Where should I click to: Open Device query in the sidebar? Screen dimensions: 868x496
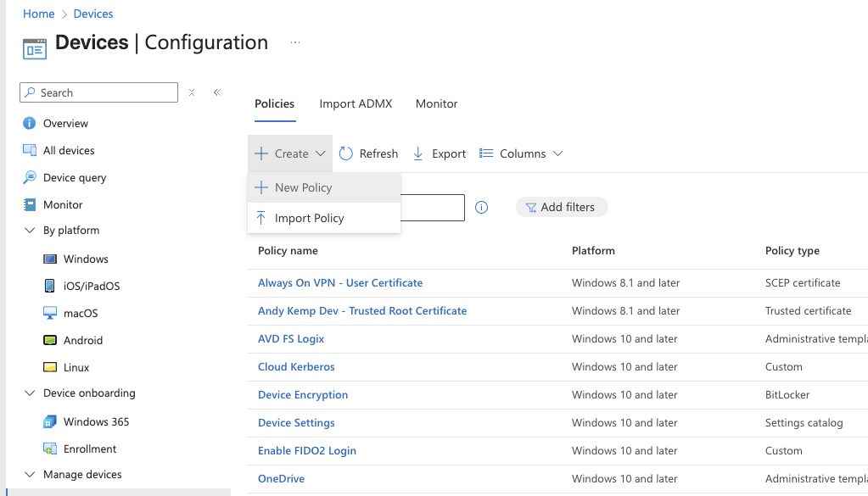(75, 177)
